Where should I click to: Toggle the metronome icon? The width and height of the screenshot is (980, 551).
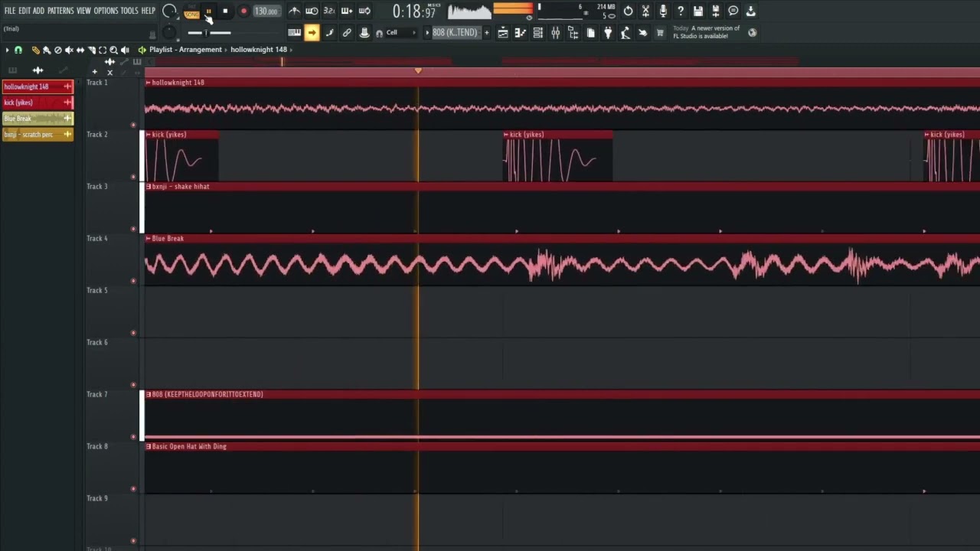[x=294, y=11]
